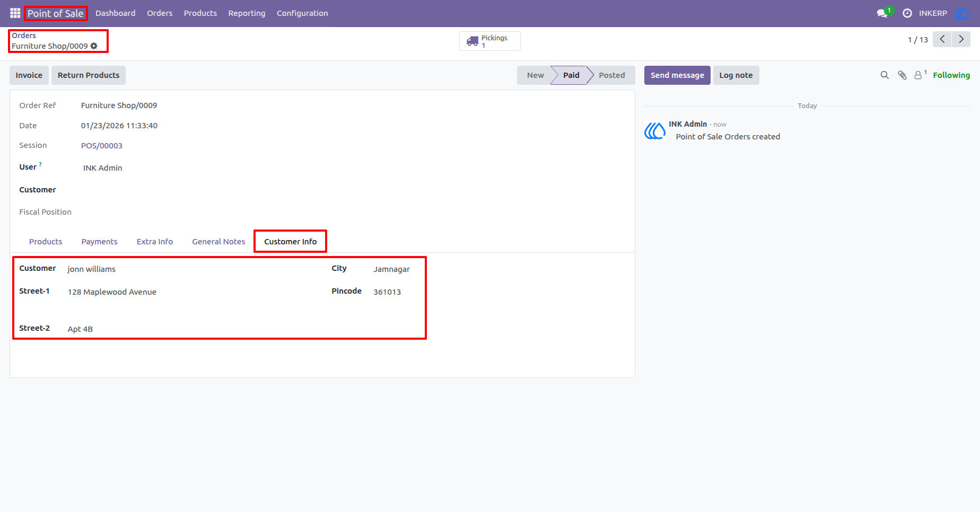
Task: Open the conversations chat icon
Action: [883, 13]
